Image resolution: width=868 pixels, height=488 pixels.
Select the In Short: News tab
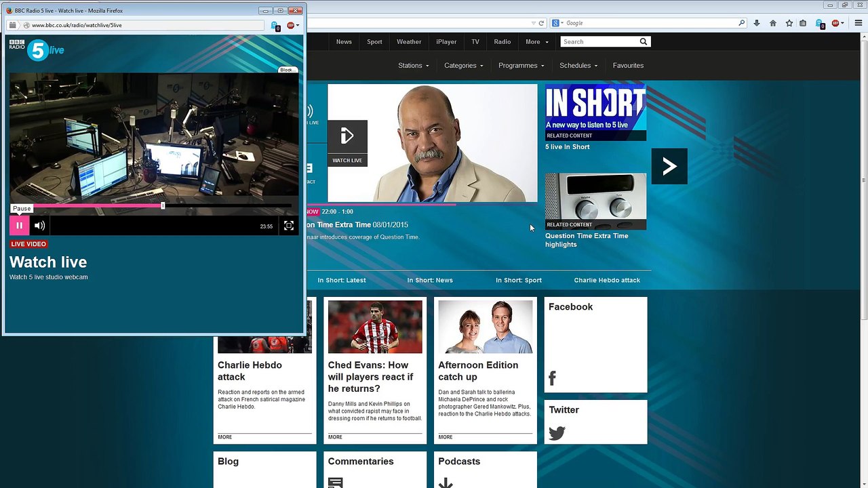(x=430, y=280)
